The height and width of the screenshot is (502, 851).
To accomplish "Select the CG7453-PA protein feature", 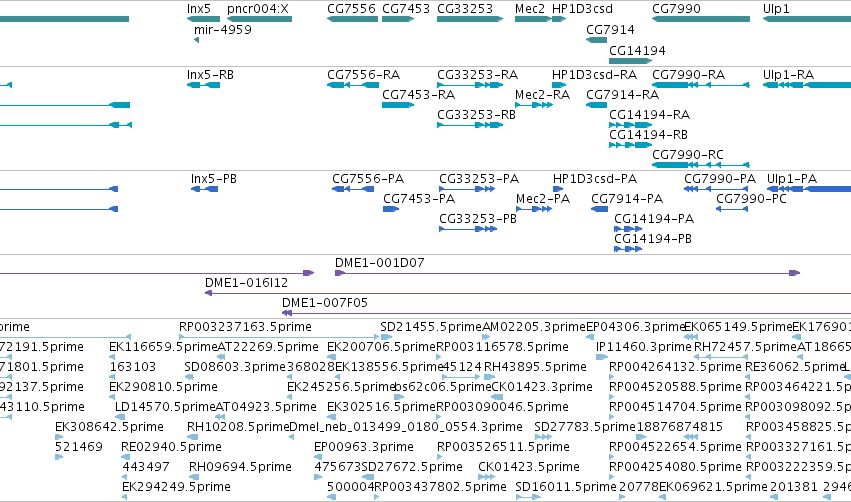I will 391,209.
